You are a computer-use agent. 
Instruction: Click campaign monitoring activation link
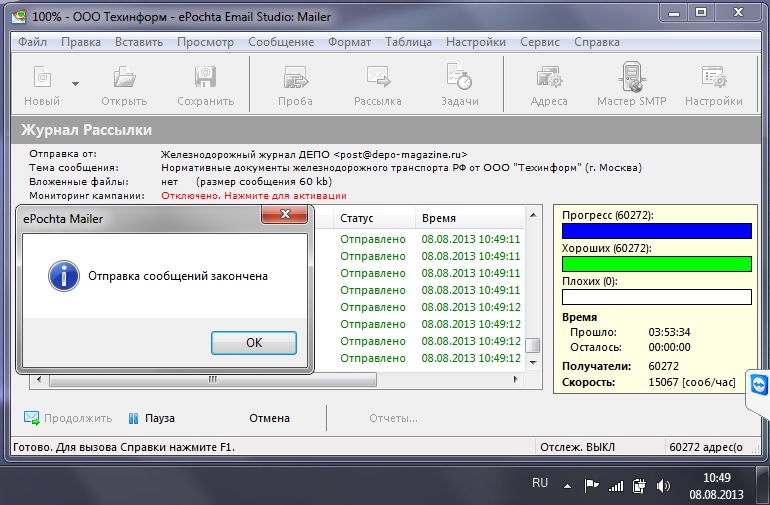coord(254,196)
